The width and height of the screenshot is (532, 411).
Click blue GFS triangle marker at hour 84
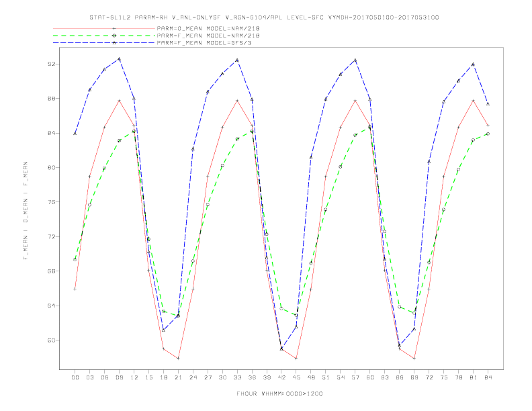488,104
